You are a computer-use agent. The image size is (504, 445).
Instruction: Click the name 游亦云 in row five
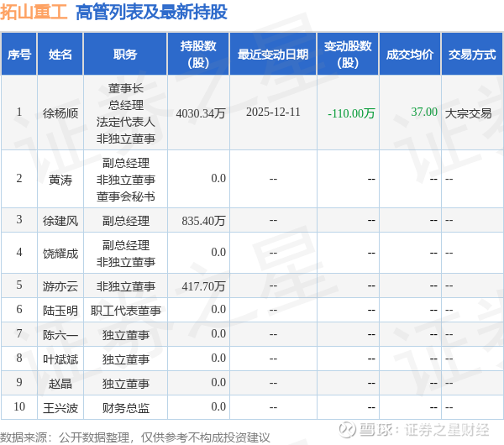point(60,286)
